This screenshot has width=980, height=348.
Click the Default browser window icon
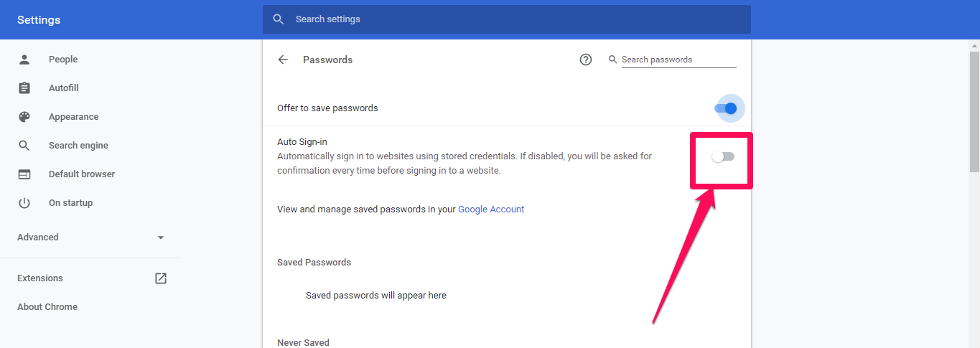(24, 174)
